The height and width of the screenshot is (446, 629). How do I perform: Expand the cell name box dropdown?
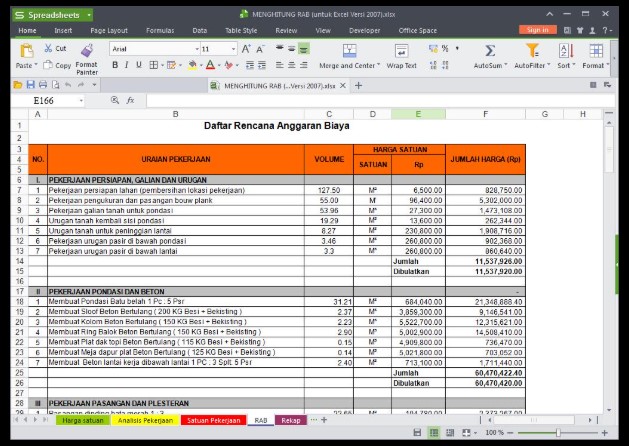pyautogui.click(x=81, y=101)
